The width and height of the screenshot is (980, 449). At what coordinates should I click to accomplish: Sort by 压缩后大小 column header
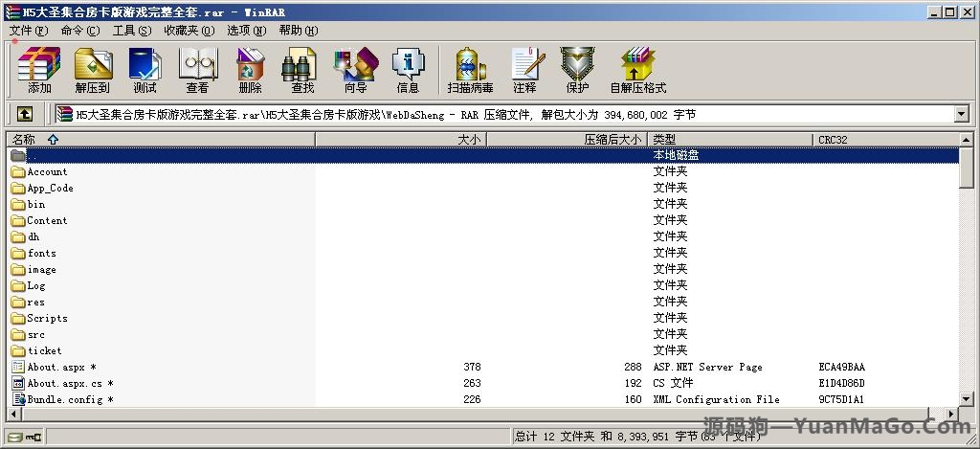pyautogui.click(x=567, y=140)
